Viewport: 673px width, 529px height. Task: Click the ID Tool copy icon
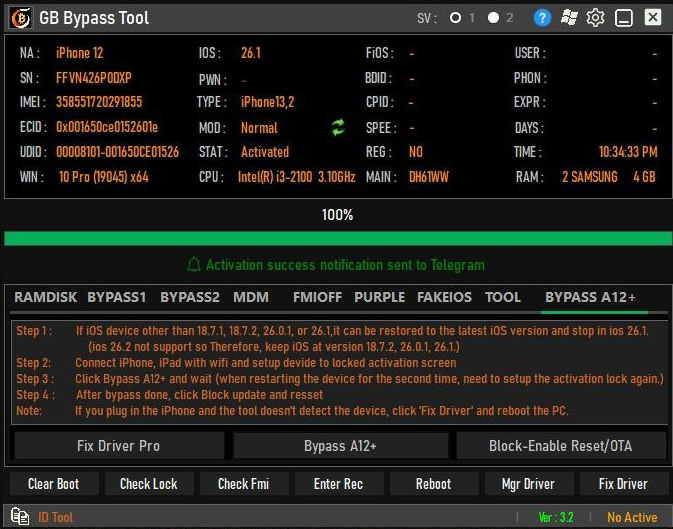(x=20, y=517)
